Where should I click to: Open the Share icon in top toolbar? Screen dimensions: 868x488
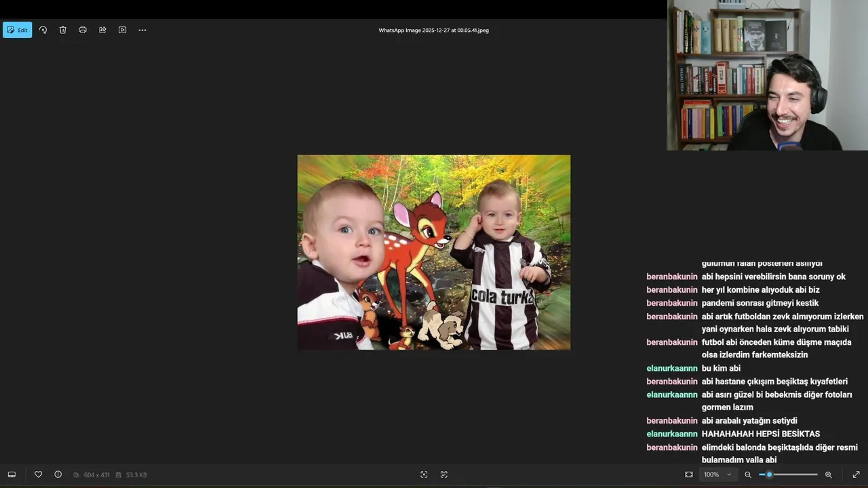click(x=102, y=30)
